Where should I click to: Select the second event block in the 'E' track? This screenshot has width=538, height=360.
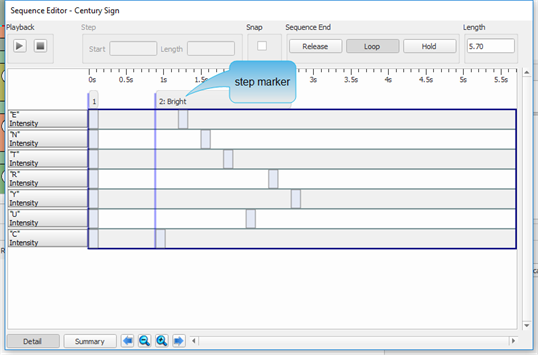point(183,119)
